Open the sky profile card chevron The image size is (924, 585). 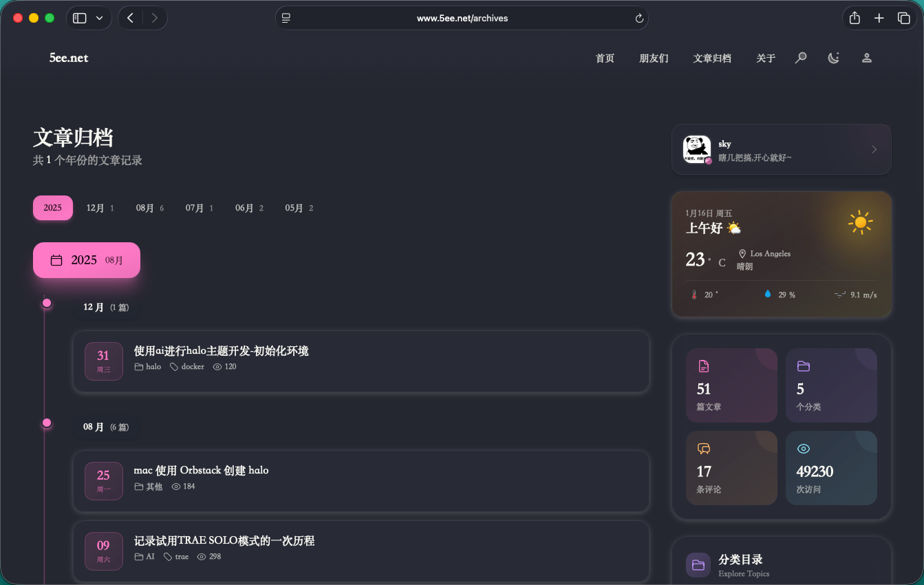point(874,149)
